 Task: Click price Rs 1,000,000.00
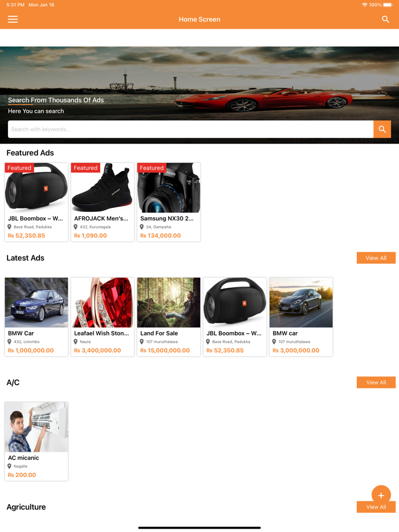click(31, 350)
